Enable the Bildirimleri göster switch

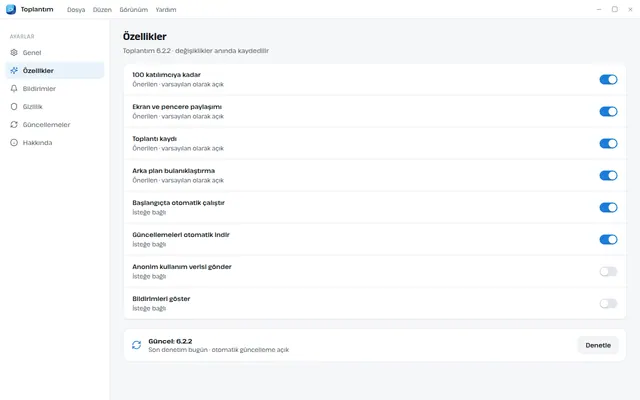[x=608, y=303]
